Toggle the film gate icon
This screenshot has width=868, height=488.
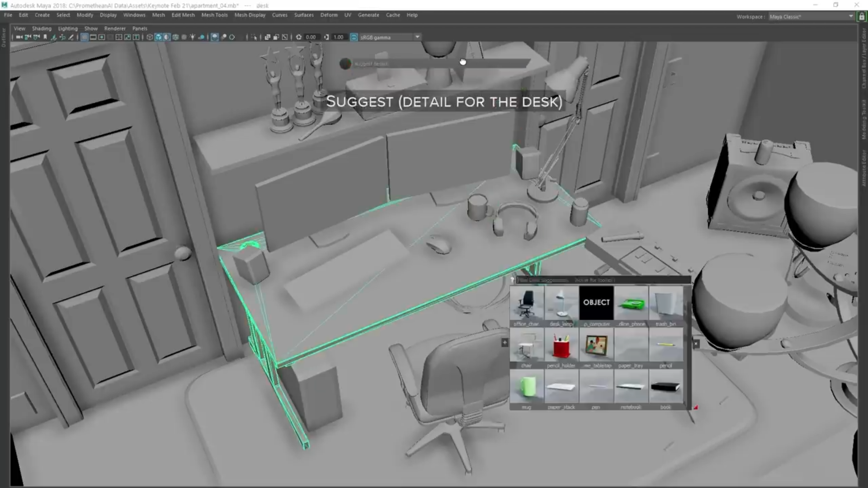pyautogui.click(x=93, y=37)
